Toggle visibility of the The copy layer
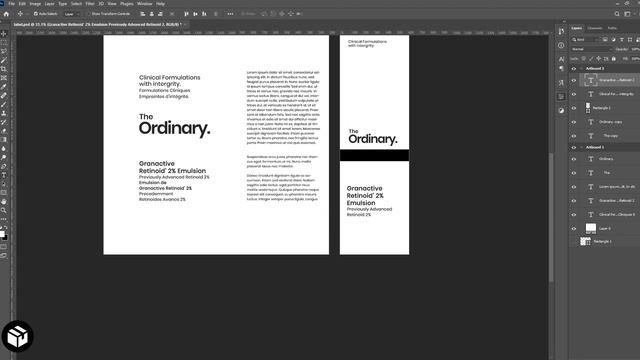 click(573, 136)
